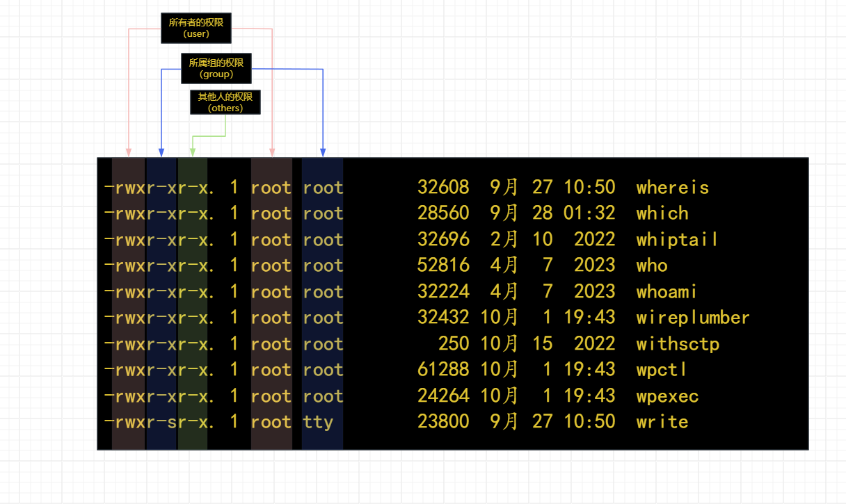Viewport: 846px width, 504px height.
Task: Click the wpexec filename
Action: coord(667,396)
